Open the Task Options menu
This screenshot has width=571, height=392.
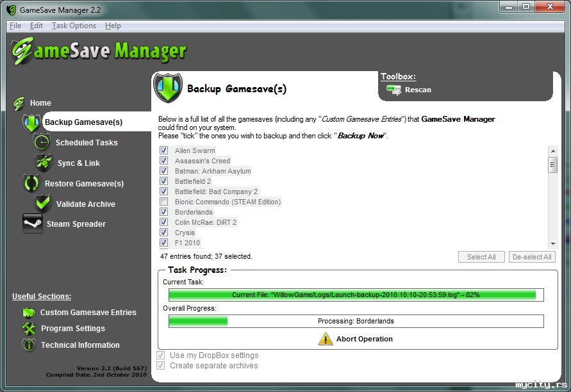(74, 26)
